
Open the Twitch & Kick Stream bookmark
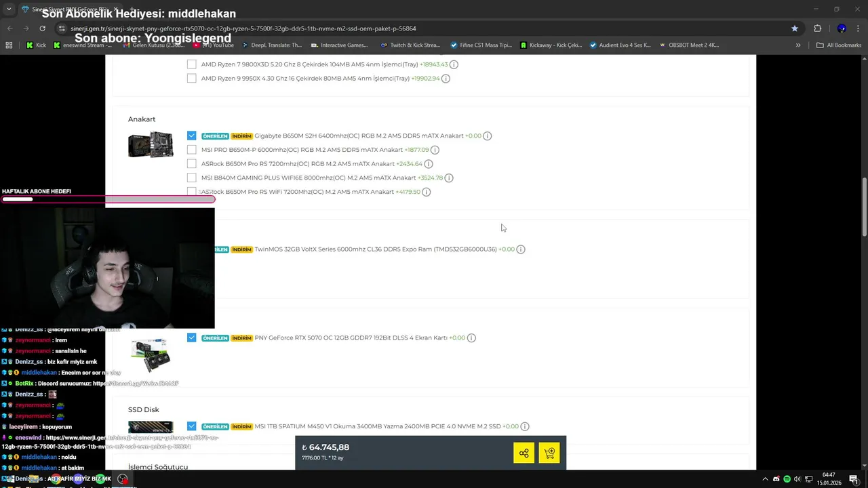click(x=410, y=45)
